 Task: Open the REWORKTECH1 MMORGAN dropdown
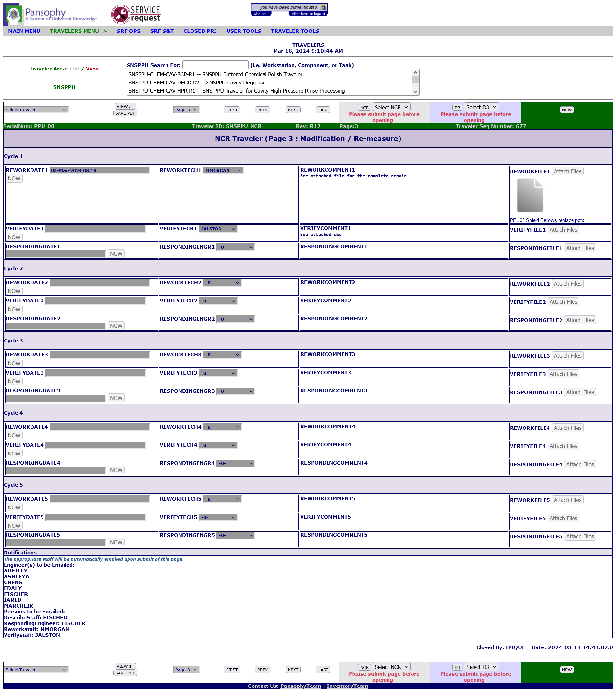coord(223,170)
